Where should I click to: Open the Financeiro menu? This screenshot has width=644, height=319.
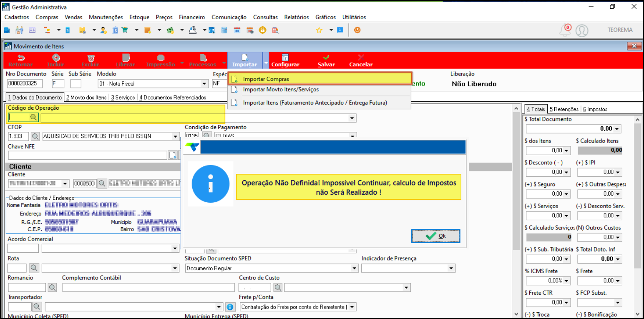(192, 17)
